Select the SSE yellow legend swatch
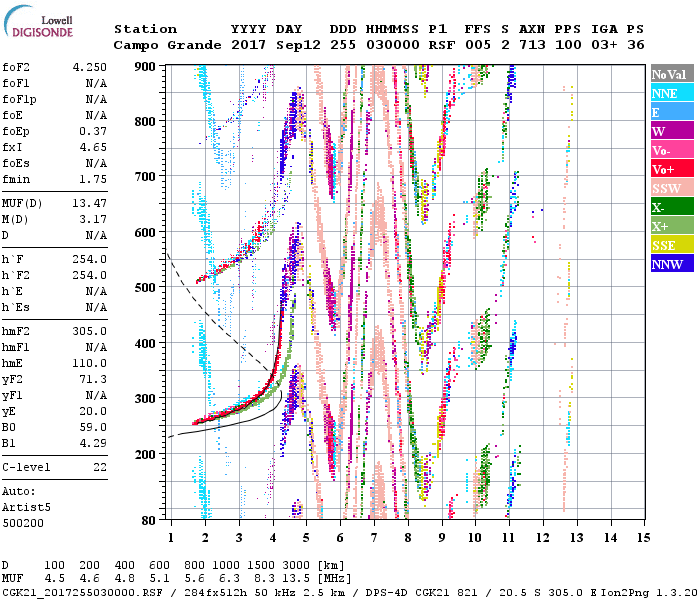700x600 pixels. pyautogui.click(x=672, y=245)
